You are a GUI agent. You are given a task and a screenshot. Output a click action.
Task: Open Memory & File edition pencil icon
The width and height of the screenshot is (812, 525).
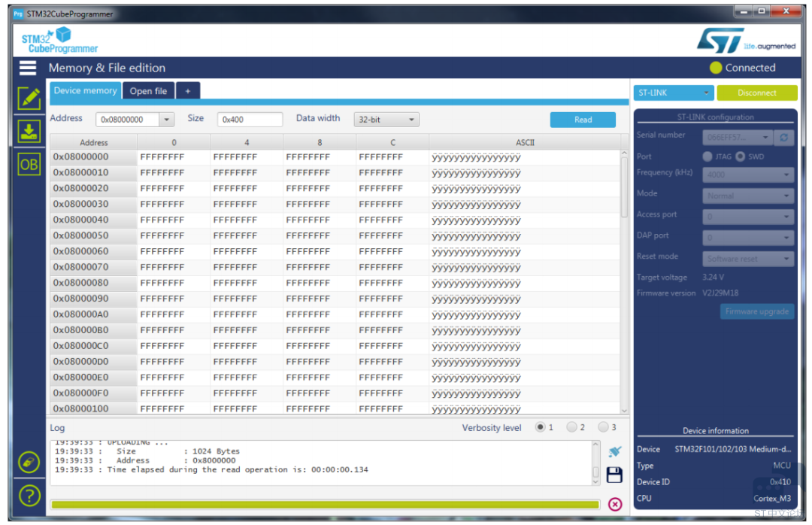click(x=29, y=99)
